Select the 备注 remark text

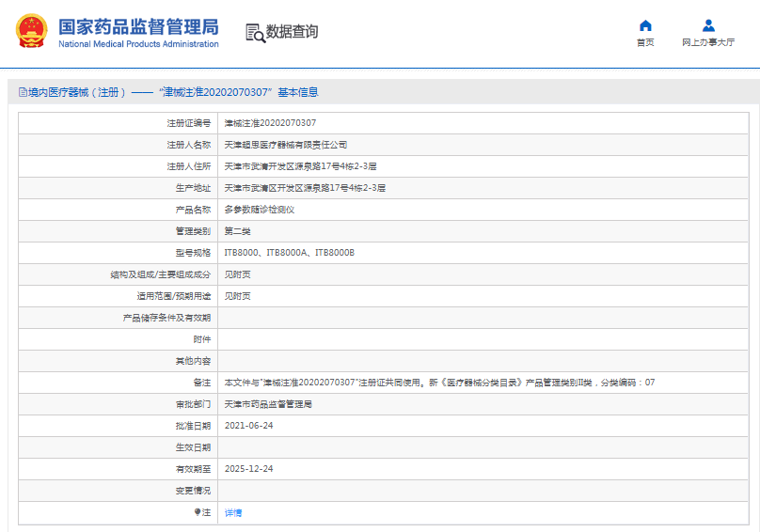[439, 383]
